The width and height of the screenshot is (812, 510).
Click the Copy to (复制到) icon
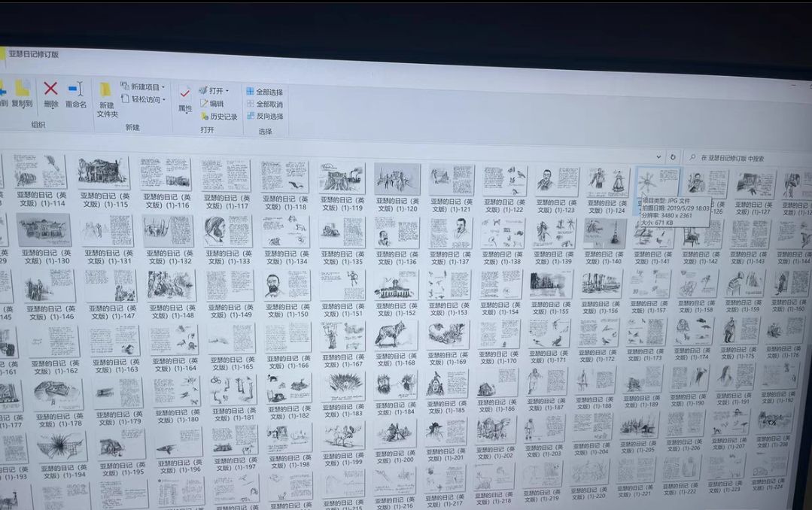tap(23, 89)
